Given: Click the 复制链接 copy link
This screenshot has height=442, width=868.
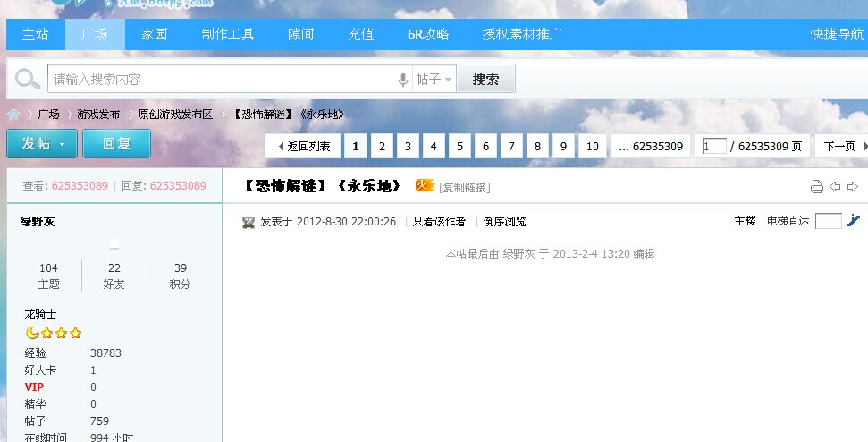Looking at the screenshot, I should [465, 187].
